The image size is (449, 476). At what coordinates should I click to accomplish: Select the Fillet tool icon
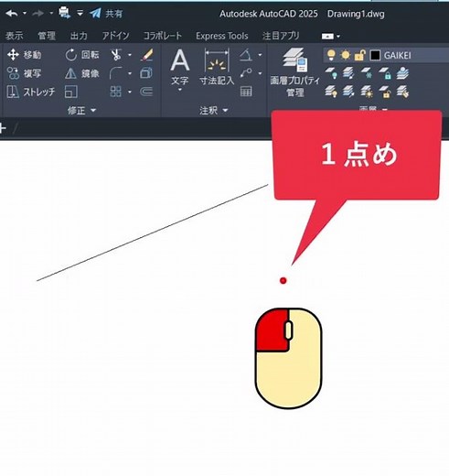click(116, 73)
